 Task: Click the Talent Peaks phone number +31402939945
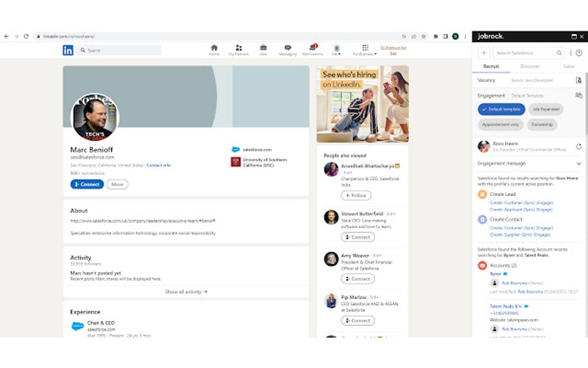coord(504,313)
